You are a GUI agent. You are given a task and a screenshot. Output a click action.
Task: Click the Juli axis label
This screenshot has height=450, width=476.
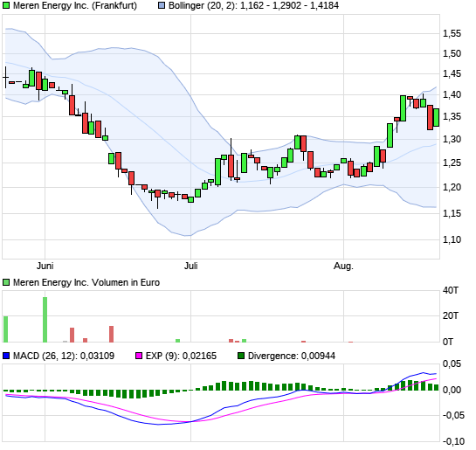191,266
